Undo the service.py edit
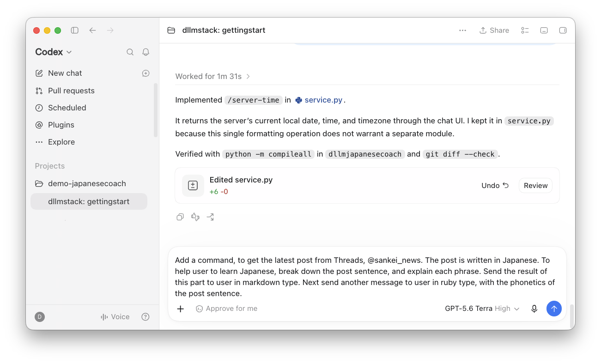Image resolution: width=601 pixels, height=364 pixels. 495,186
